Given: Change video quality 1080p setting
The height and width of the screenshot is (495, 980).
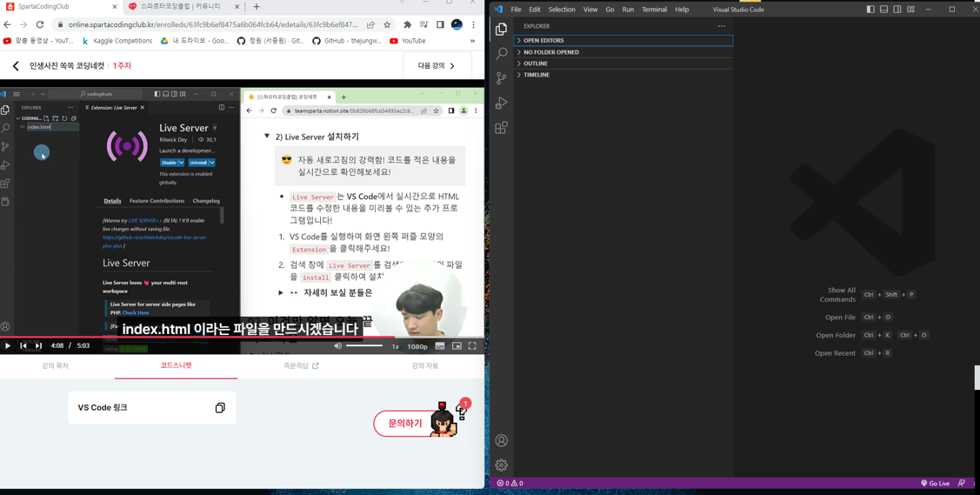Looking at the screenshot, I should pos(417,346).
